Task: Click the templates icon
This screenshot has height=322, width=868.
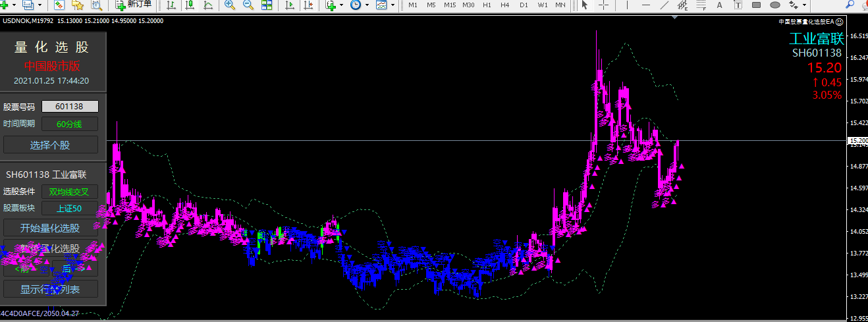Action: click(381, 5)
